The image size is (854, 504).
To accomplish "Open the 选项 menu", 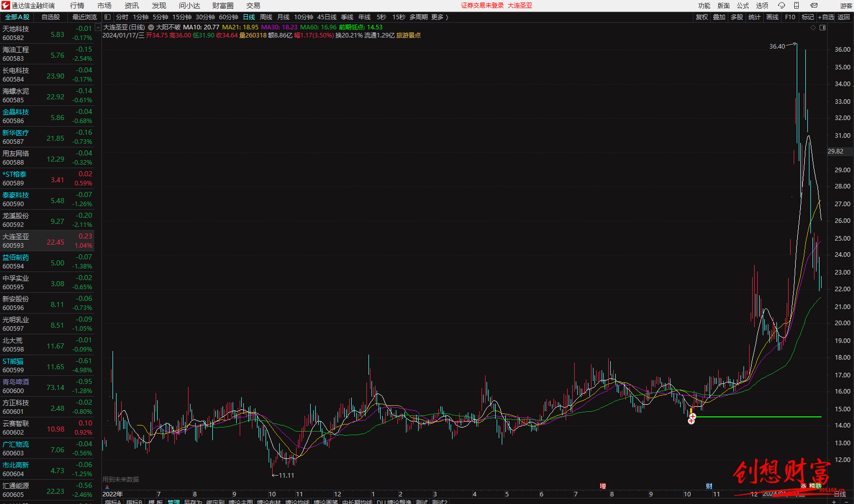I will coord(762,6).
